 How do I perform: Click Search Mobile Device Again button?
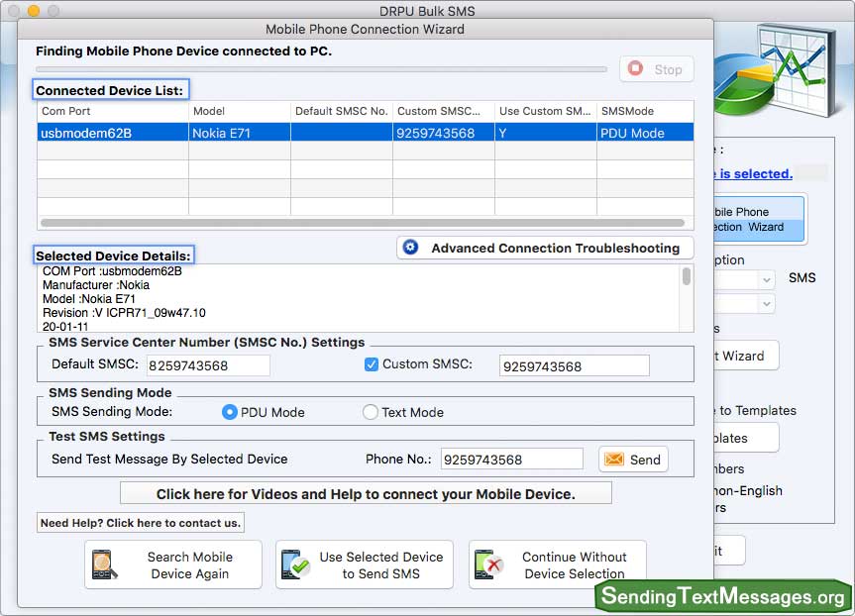tap(173, 565)
